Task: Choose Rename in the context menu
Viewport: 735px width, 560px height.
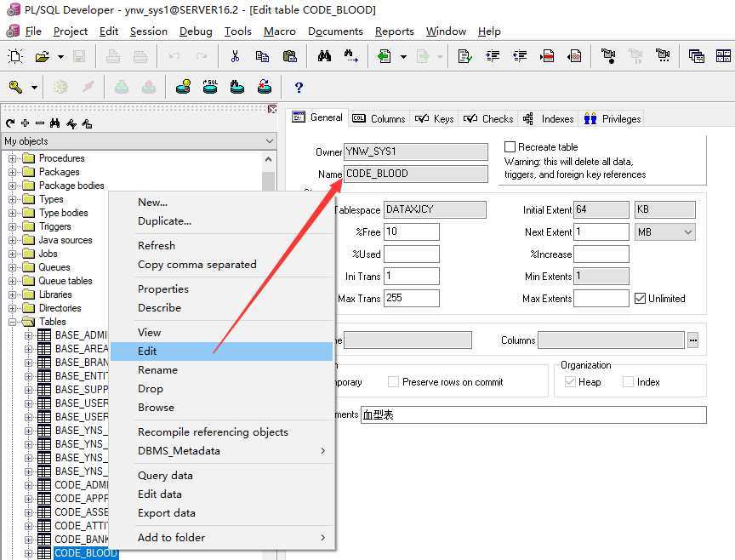Action: tap(221, 369)
